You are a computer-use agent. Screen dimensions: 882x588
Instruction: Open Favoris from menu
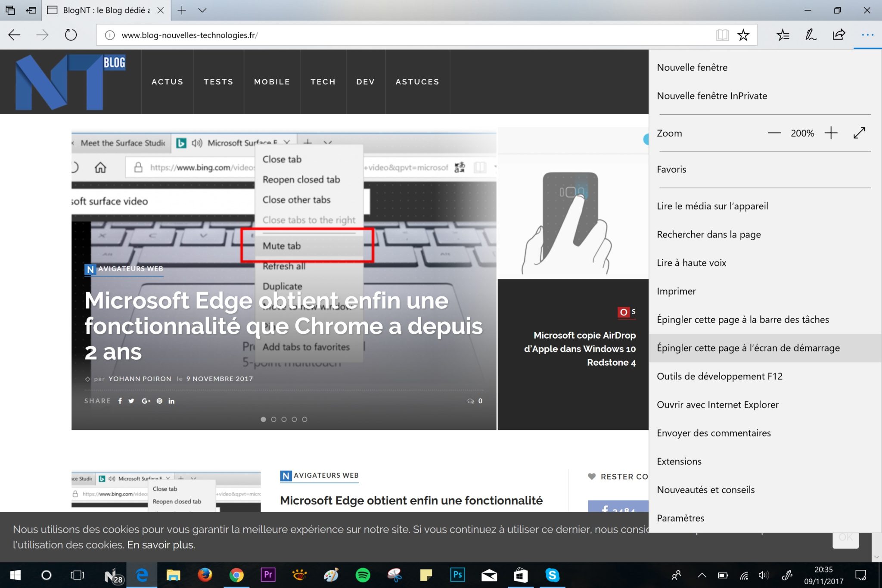pos(765,170)
